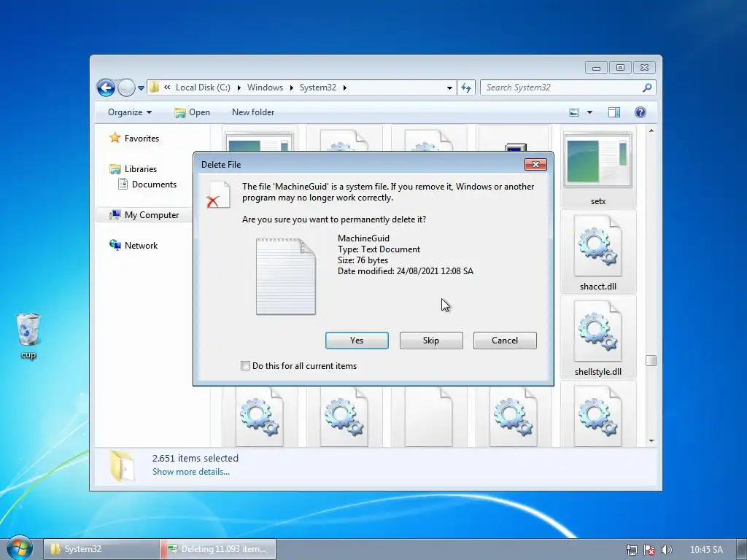Image resolution: width=747 pixels, height=560 pixels.
Task: Click the search magnifier icon
Action: click(647, 87)
